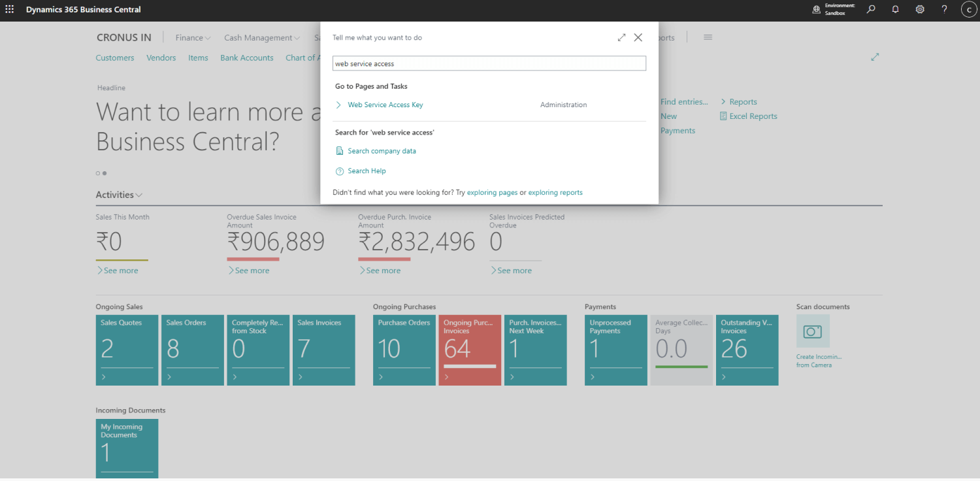Click the Administration category text

tap(564, 105)
